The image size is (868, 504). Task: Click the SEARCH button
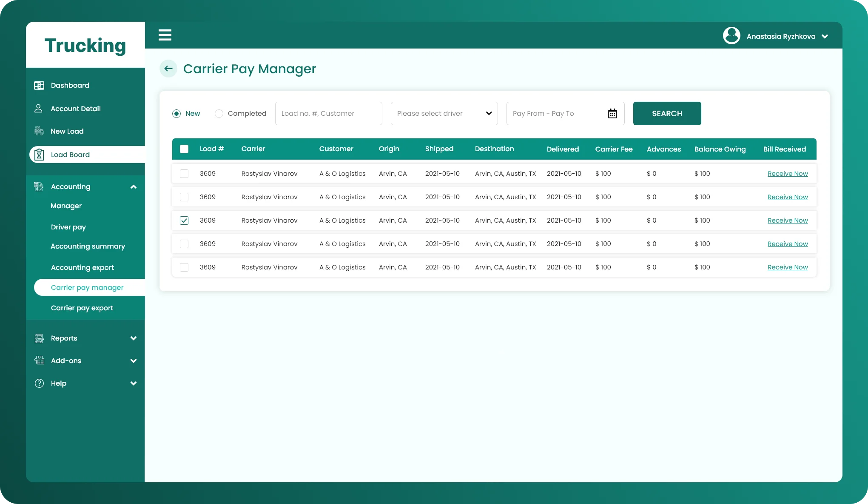click(x=667, y=113)
